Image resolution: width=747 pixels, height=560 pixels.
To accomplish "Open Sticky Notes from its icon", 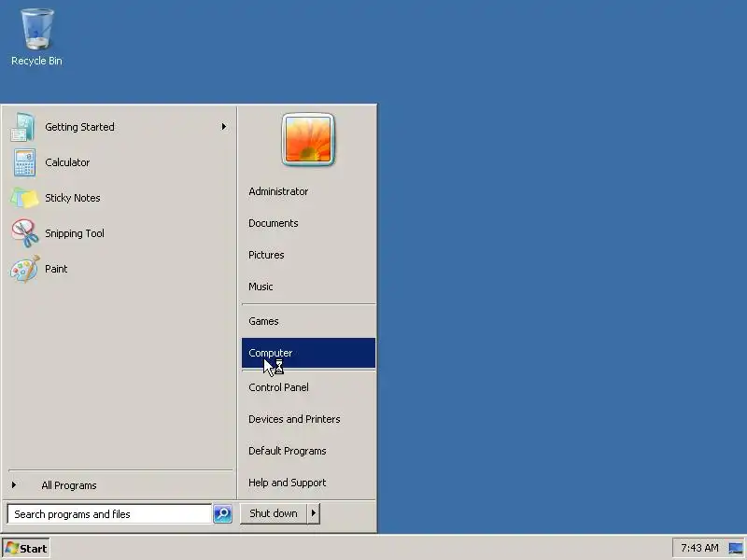I will (x=24, y=198).
